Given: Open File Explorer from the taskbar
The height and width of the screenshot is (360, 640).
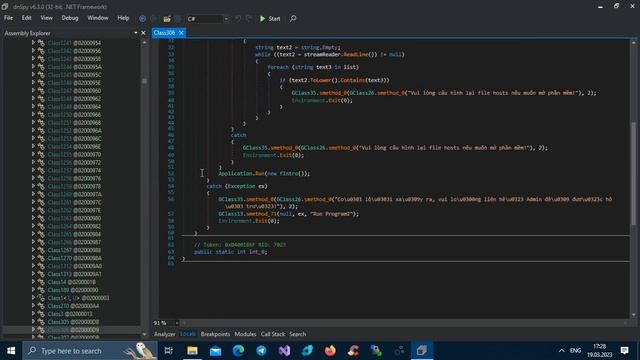Looking at the screenshot, I should 192,351.
